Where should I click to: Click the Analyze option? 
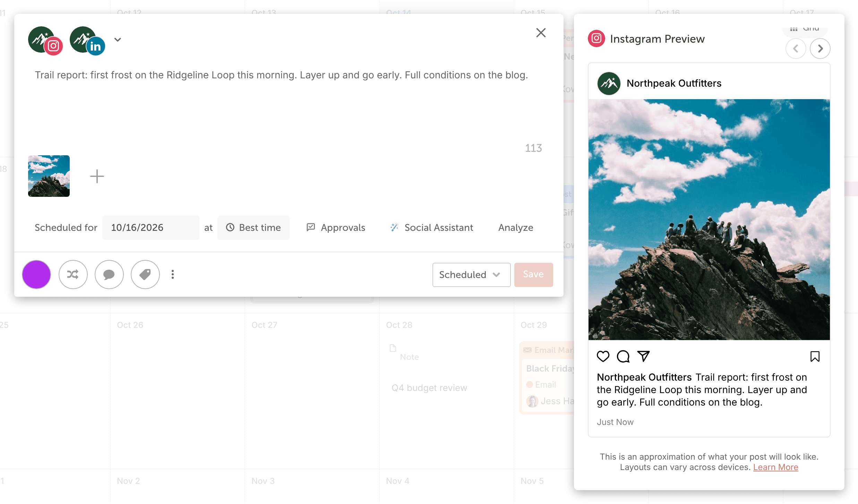516,228
